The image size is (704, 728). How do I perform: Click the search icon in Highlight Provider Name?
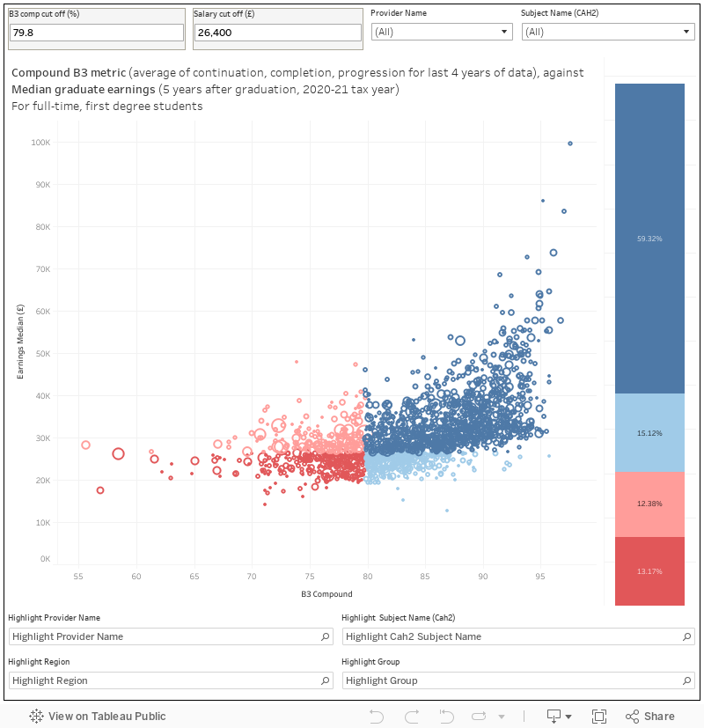(325, 636)
